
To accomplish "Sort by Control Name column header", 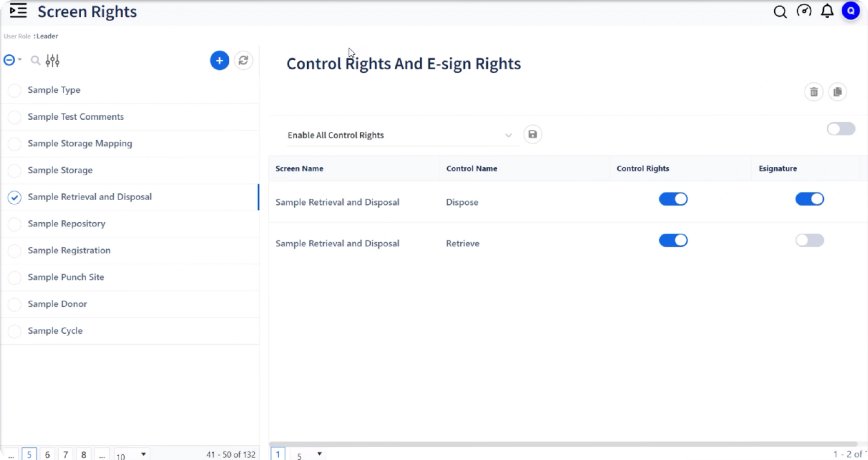I will [x=471, y=168].
